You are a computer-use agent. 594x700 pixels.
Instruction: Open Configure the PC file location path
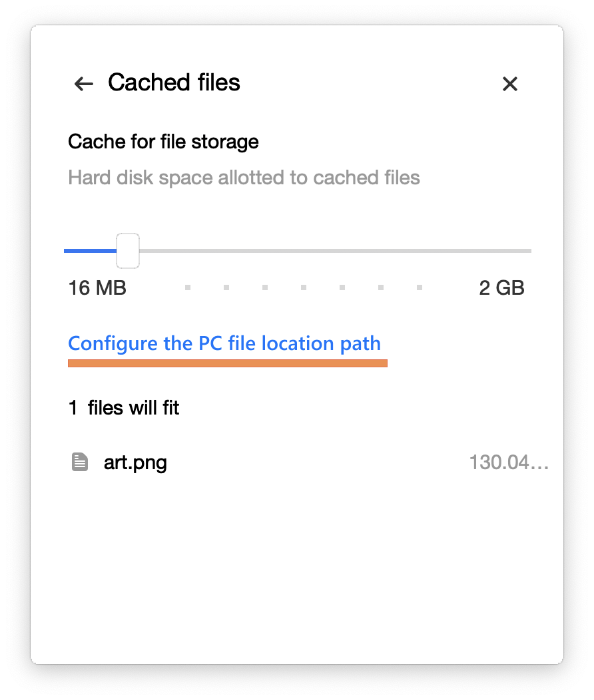[224, 343]
